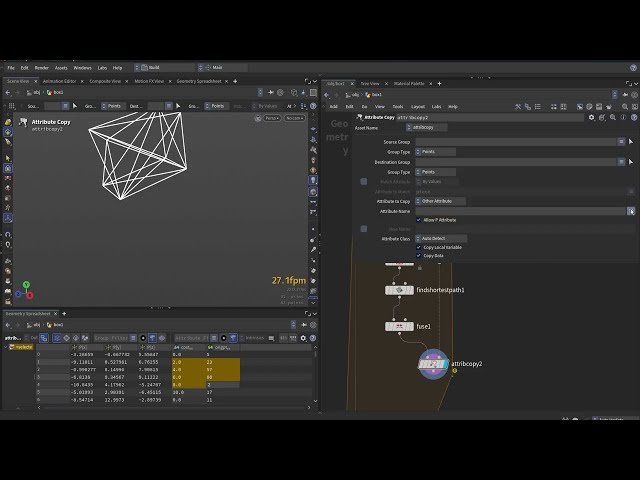Click the Group Filter field in the spreadsheet
The width and height of the screenshot is (640, 480).
[111, 338]
